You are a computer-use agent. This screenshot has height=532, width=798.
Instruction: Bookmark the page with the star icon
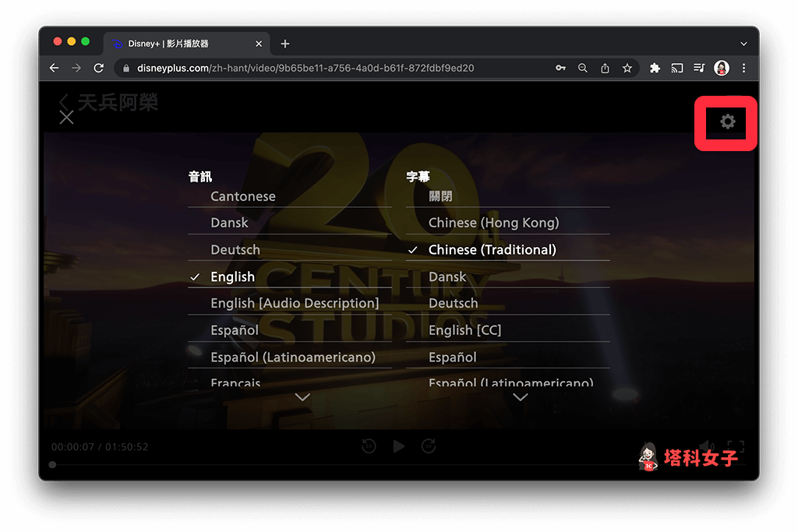[x=627, y=68]
